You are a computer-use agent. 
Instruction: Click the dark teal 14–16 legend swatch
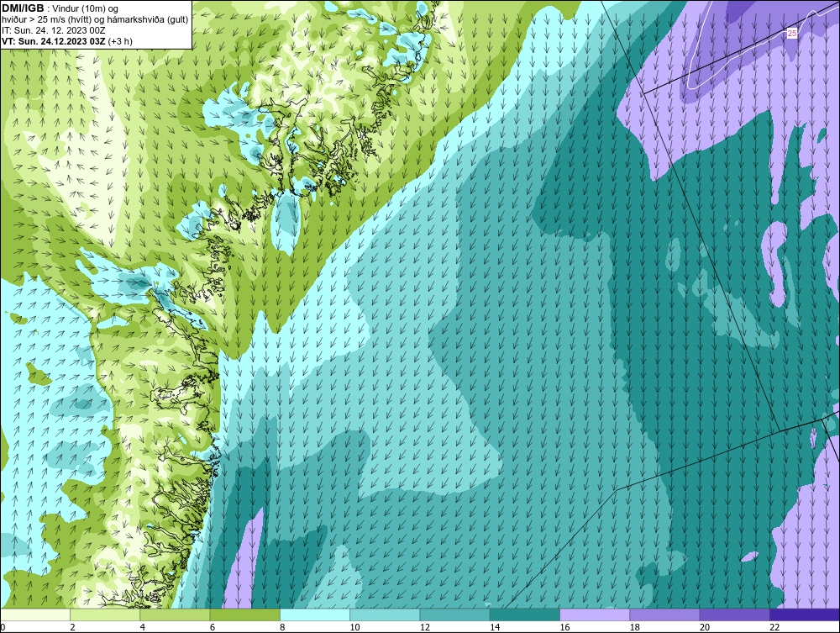[x=525, y=615]
